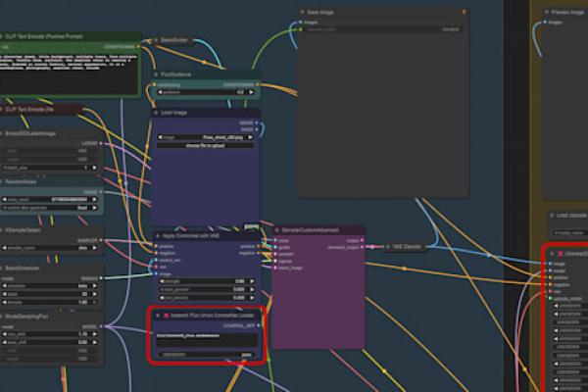Click the choose file to upload button
The width and height of the screenshot is (588, 392).
click(205, 146)
